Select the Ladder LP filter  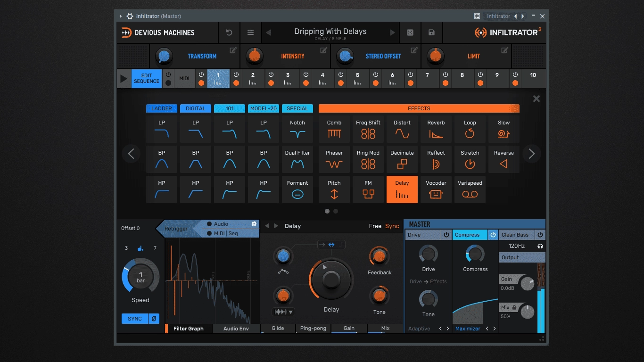tap(162, 129)
